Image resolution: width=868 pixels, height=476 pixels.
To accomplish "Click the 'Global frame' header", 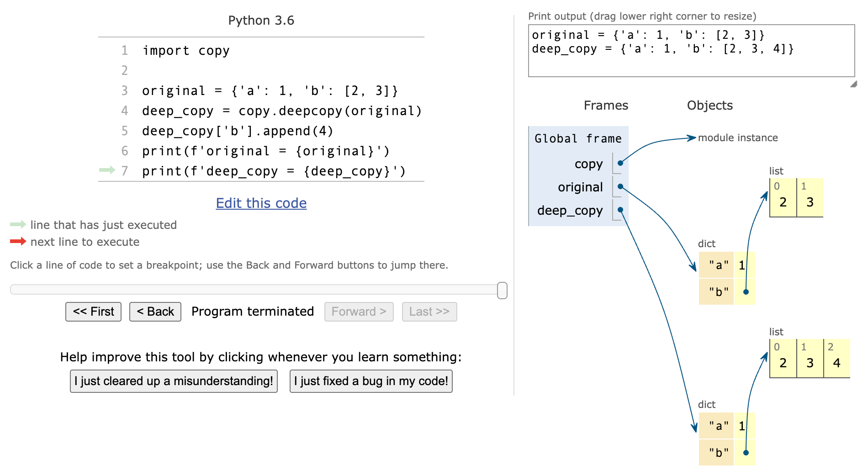I will point(578,138).
